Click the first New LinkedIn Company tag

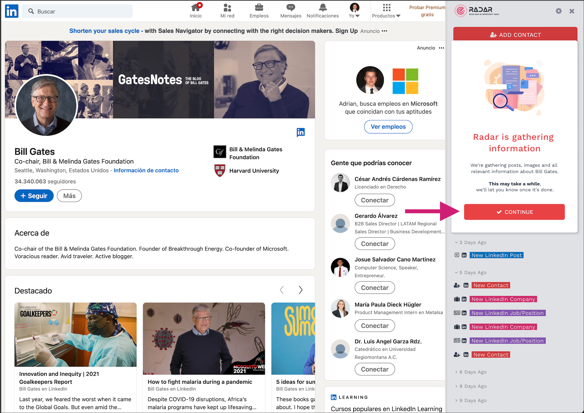pos(503,299)
